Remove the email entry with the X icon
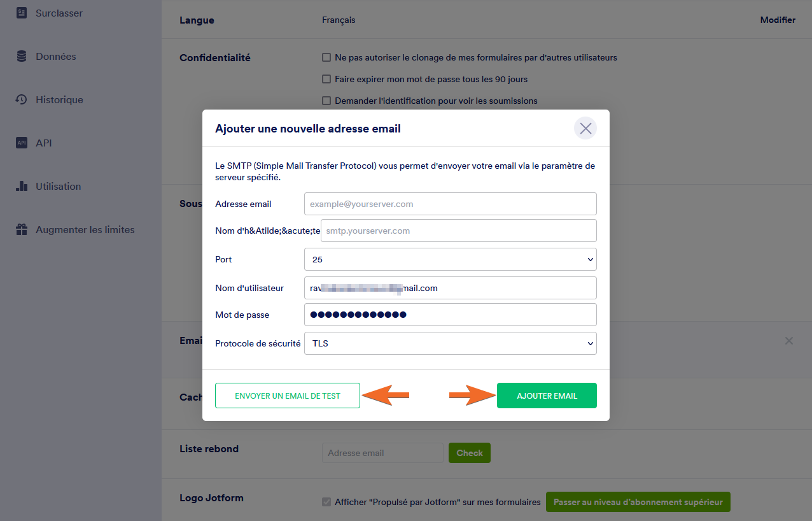Image resolution: width=812 pixels, height=521 pixels. pos(789,341)
